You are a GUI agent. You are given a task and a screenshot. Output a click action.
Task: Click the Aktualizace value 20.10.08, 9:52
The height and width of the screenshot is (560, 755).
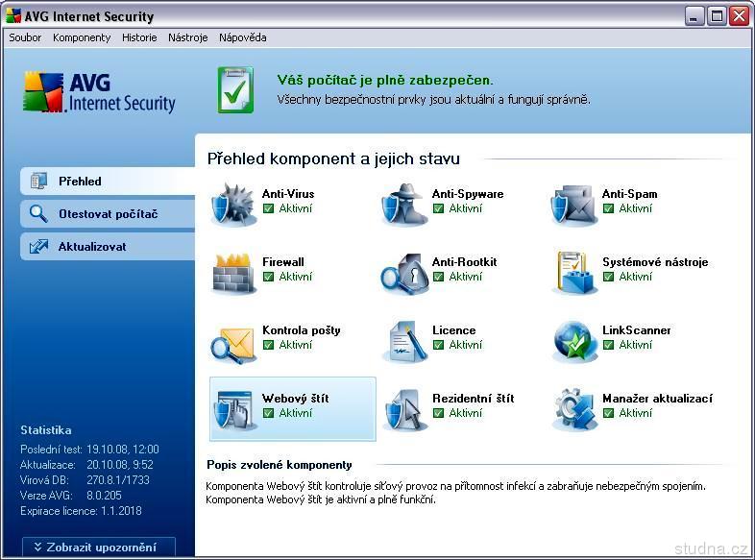120,465
